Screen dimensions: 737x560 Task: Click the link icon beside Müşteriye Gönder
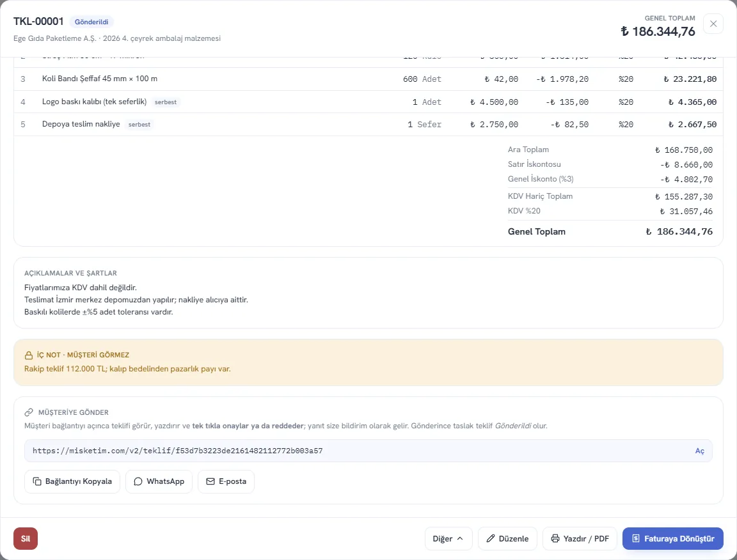tap(29, 412)
